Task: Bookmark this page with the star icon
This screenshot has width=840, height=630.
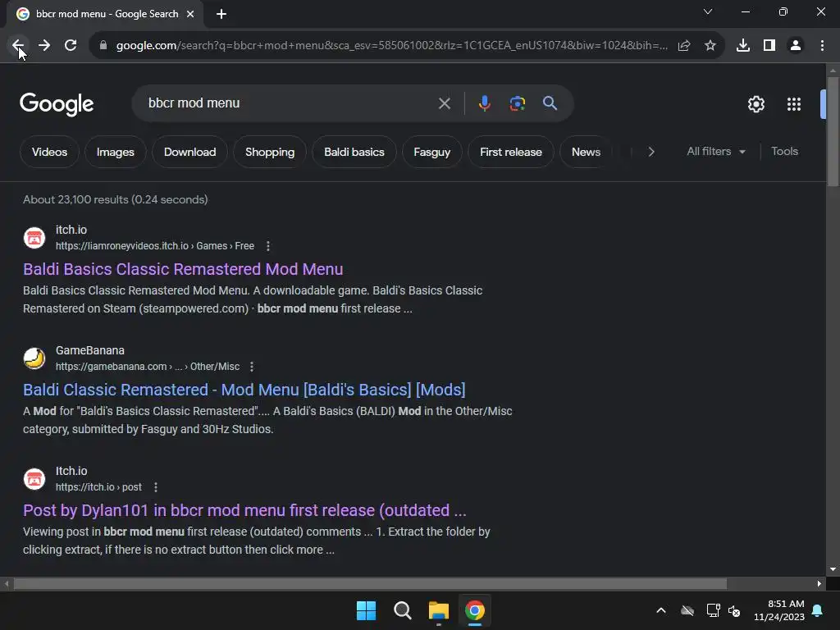Action: (x=710, y=46)
